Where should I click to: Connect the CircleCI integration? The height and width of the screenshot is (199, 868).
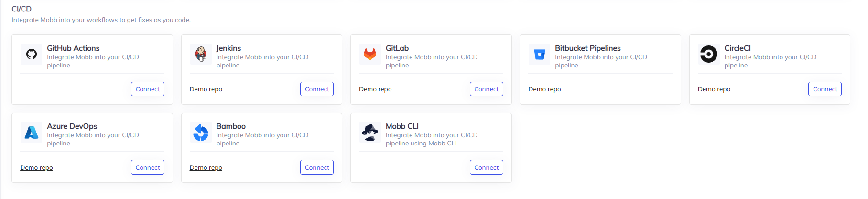825,89
